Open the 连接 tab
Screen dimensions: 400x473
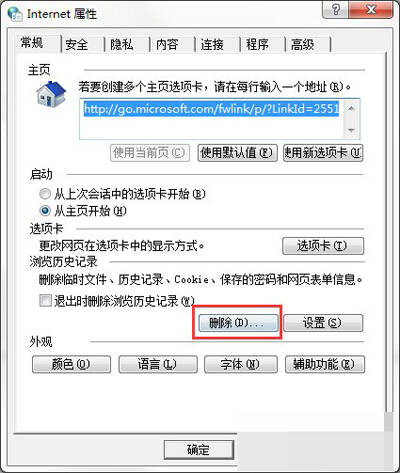point(212,44)
